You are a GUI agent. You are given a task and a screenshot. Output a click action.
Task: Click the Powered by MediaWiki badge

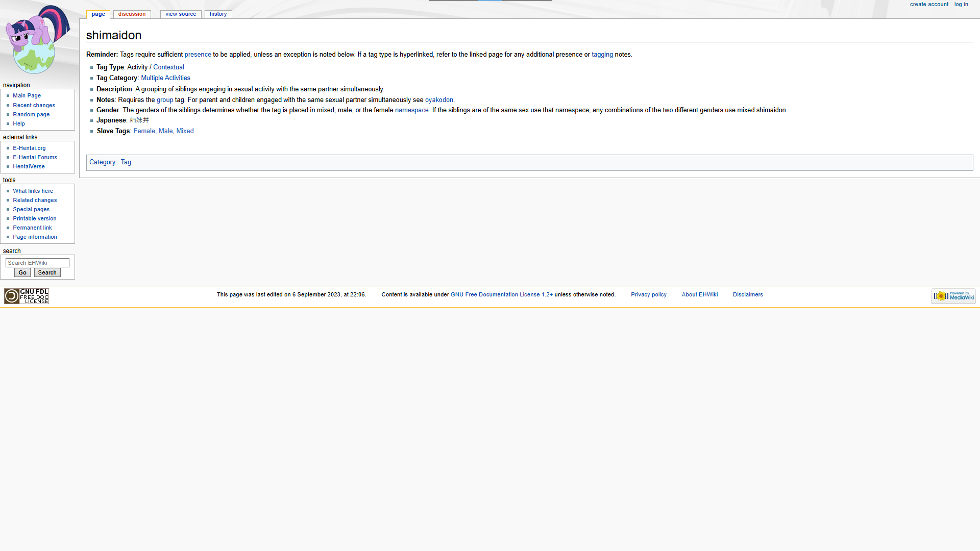coord(953,296)
